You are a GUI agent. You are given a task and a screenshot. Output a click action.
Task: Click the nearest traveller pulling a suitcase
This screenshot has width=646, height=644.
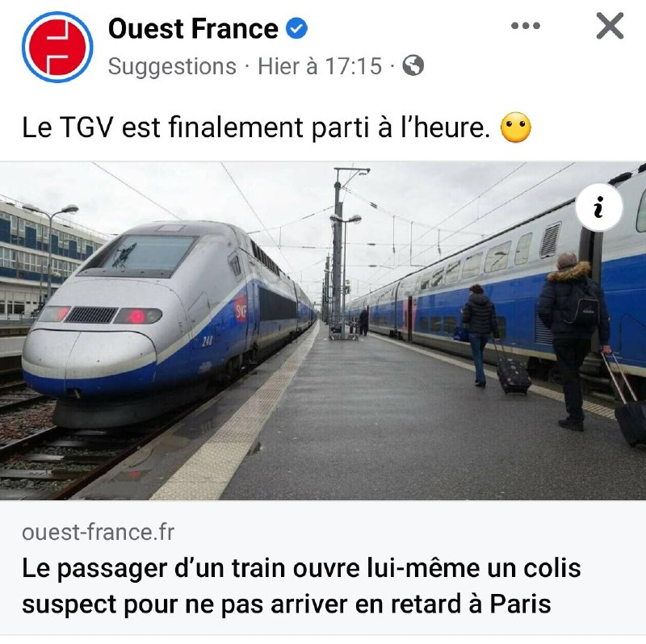pos(573,341)
